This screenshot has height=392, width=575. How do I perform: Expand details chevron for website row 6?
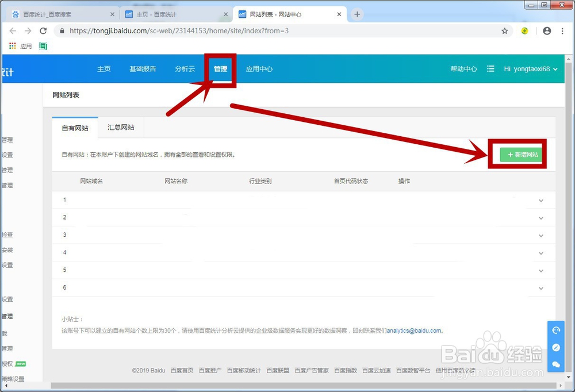click(x=540, y=288)
